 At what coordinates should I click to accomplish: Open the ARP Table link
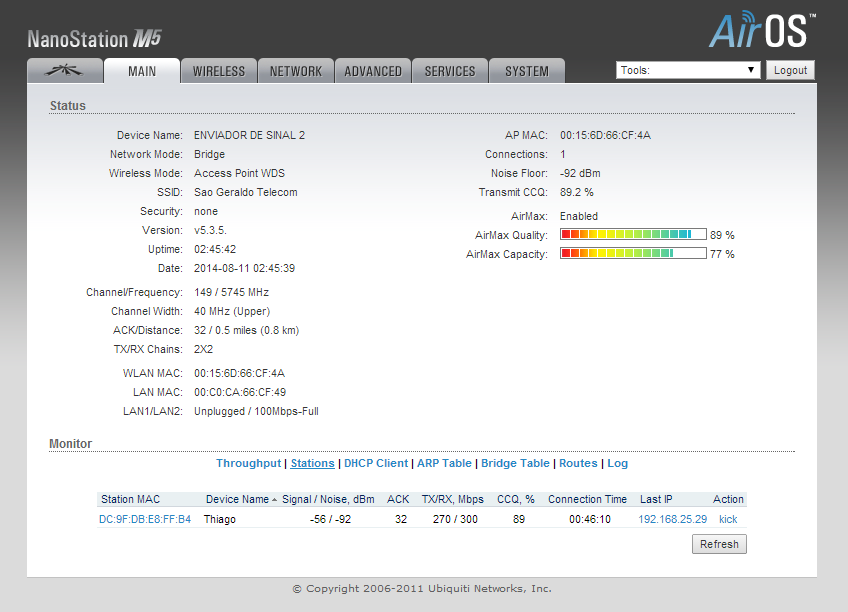coord(444,463)
